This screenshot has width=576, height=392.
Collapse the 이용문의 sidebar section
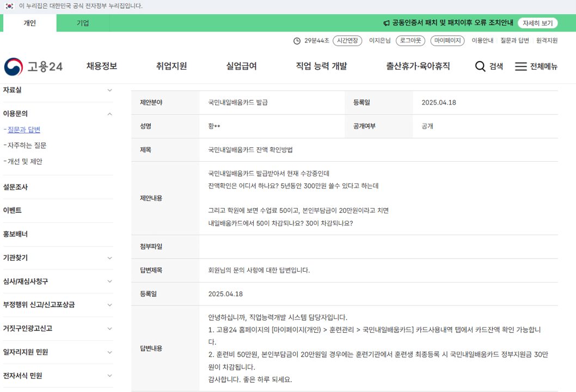click(x=58, y=114)
